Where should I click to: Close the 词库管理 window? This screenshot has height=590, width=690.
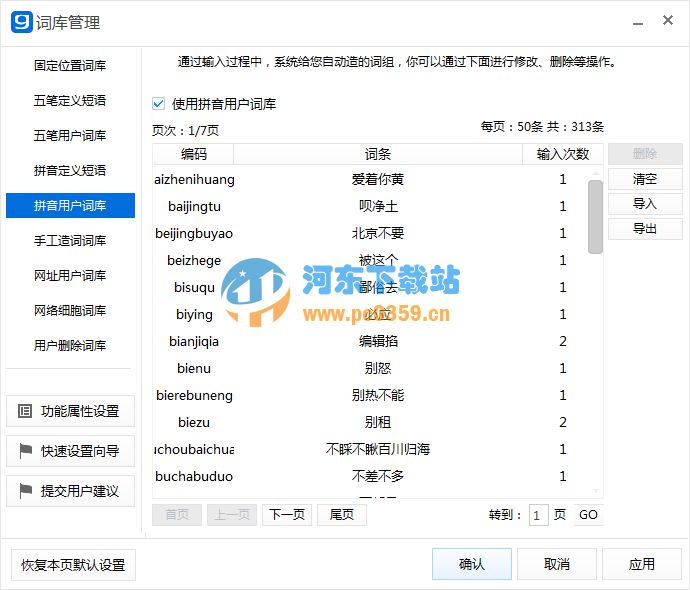click(668, 20)
